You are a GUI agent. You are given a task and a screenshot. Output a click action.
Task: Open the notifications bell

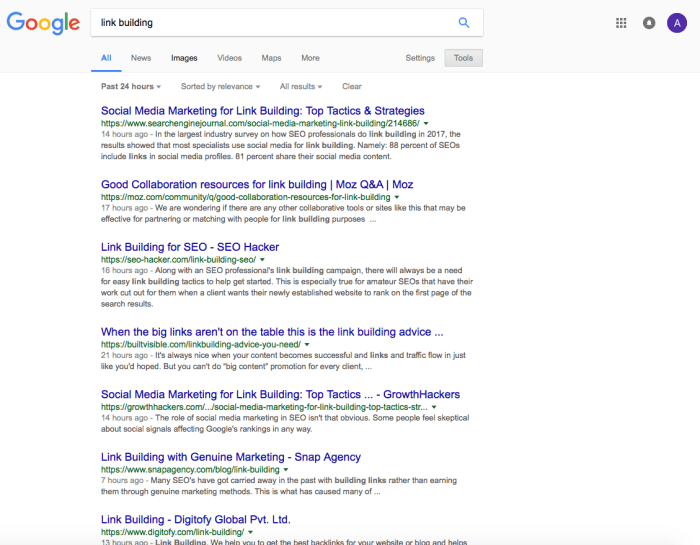tap(649, 23)
